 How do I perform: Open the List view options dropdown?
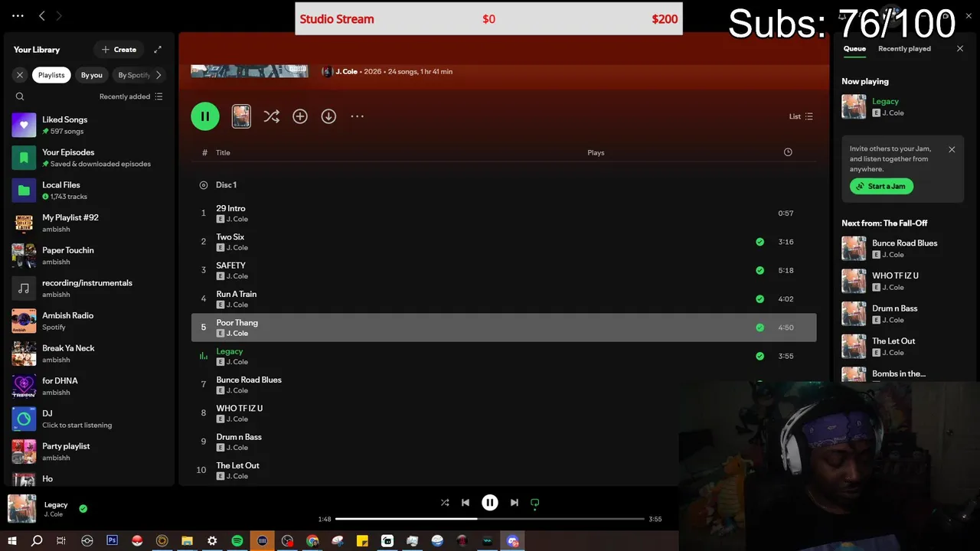(x=801, y=116)
